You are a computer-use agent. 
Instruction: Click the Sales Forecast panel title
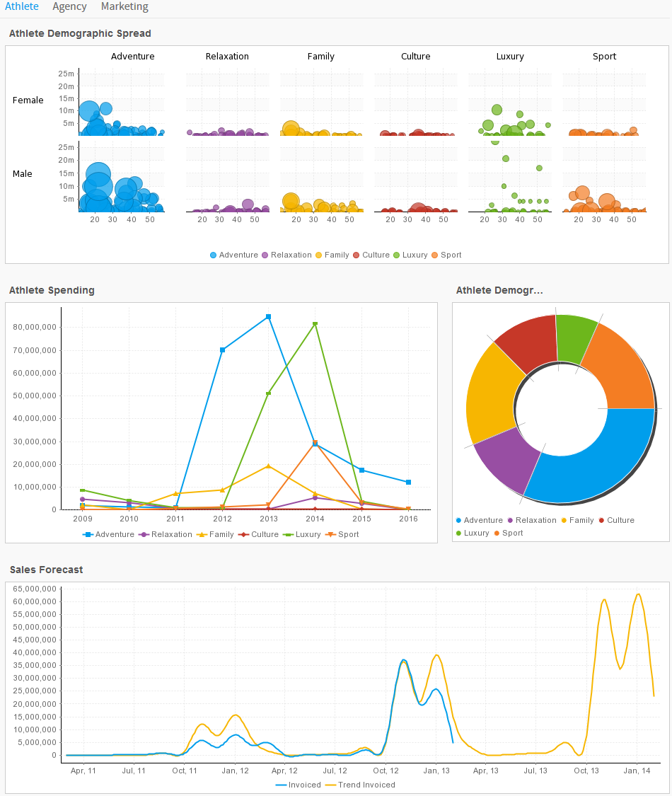46,570
